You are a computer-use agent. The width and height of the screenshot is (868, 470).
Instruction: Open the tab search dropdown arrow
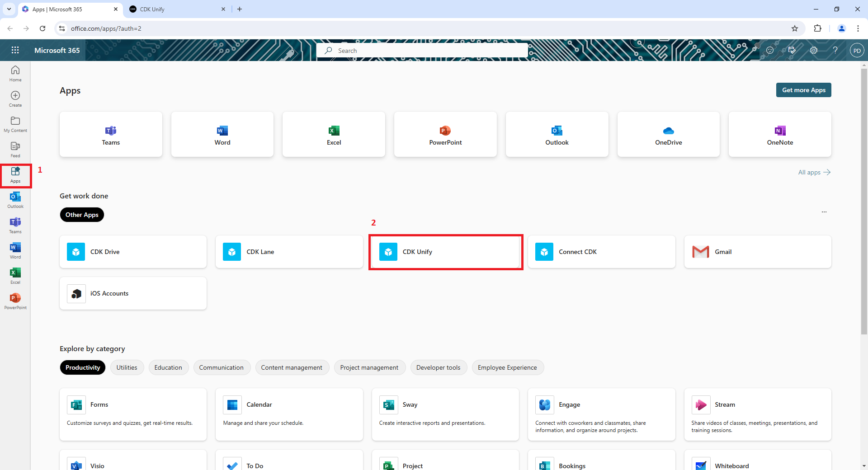9,9
